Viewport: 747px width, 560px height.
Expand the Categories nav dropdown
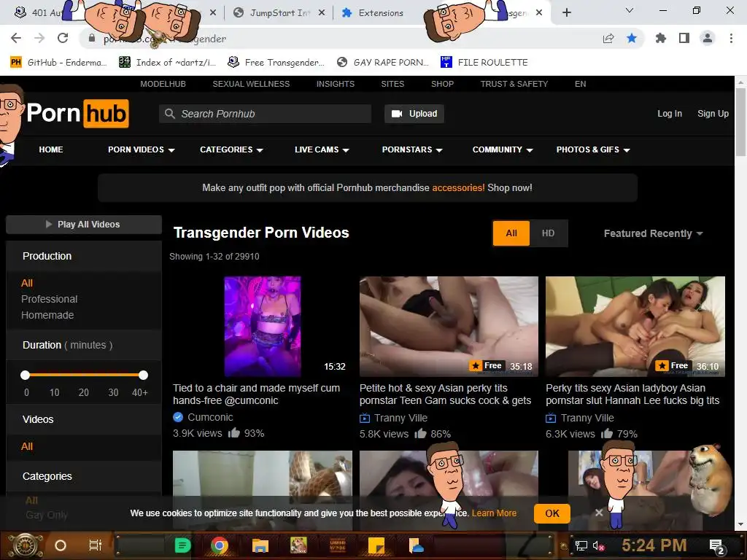(231, 149)
